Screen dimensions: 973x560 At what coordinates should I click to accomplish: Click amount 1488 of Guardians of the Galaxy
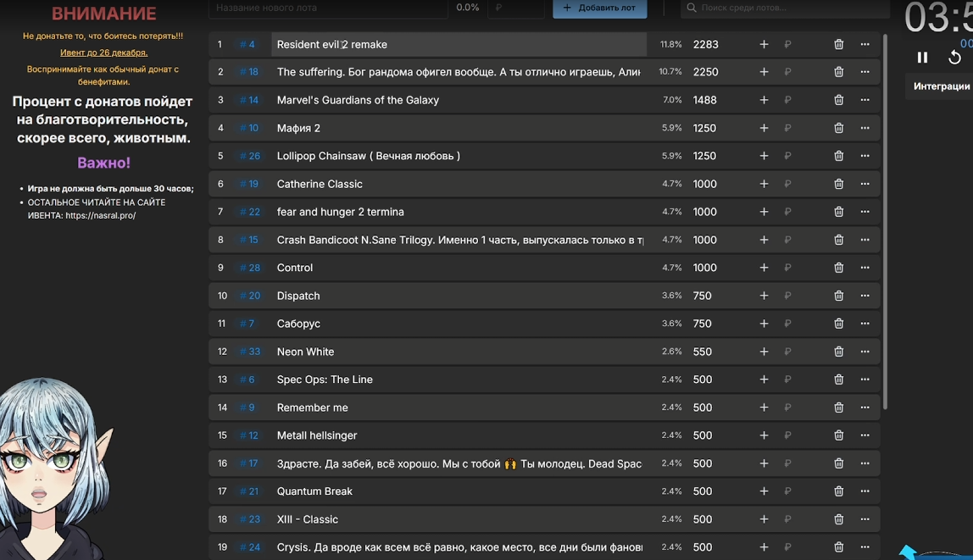pyautogui.click(x=704, y=100)
